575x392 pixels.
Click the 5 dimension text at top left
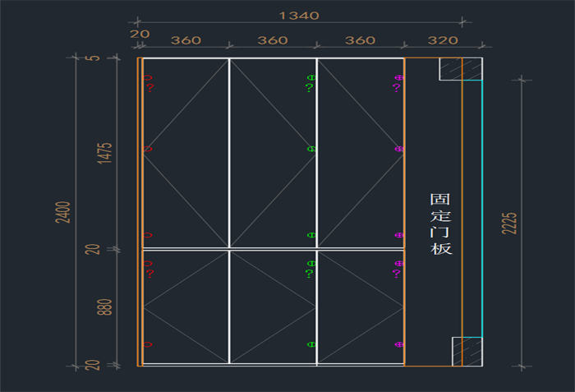97,58
